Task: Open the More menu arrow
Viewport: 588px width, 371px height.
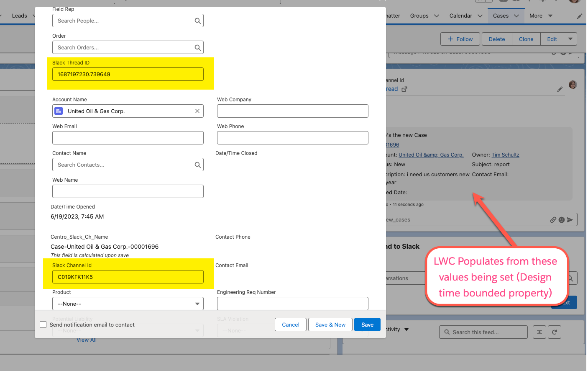Action: point(550,16)
